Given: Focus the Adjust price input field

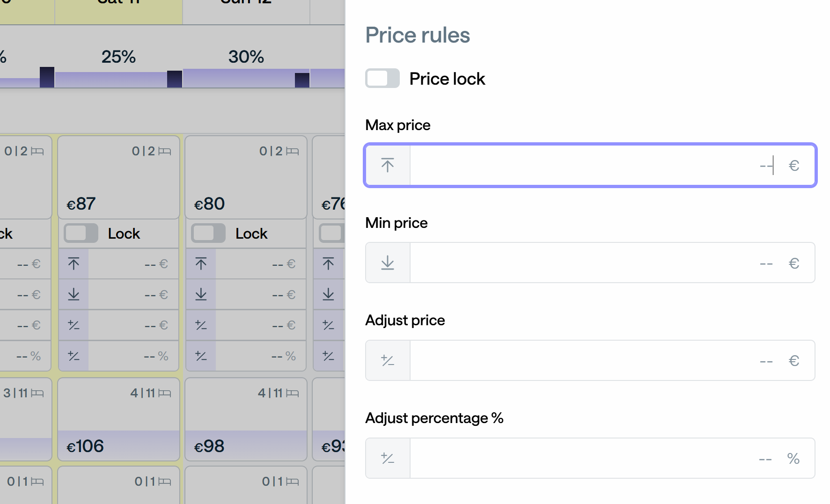Looking at the screenshot, I should tap(590, 360).
